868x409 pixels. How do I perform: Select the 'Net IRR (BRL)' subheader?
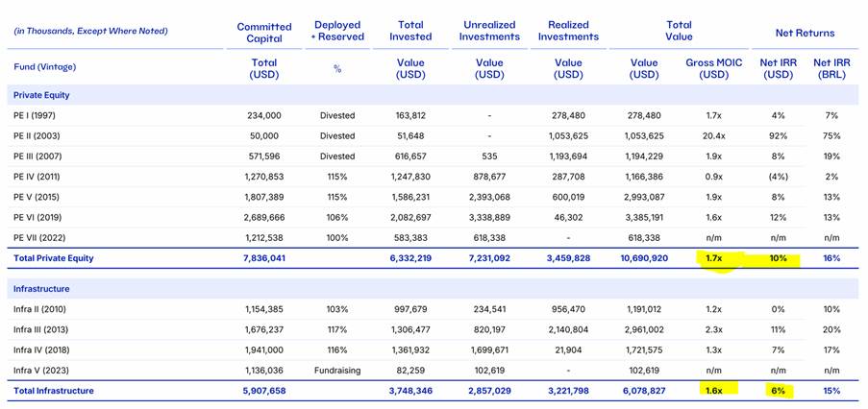pos(831,68)
